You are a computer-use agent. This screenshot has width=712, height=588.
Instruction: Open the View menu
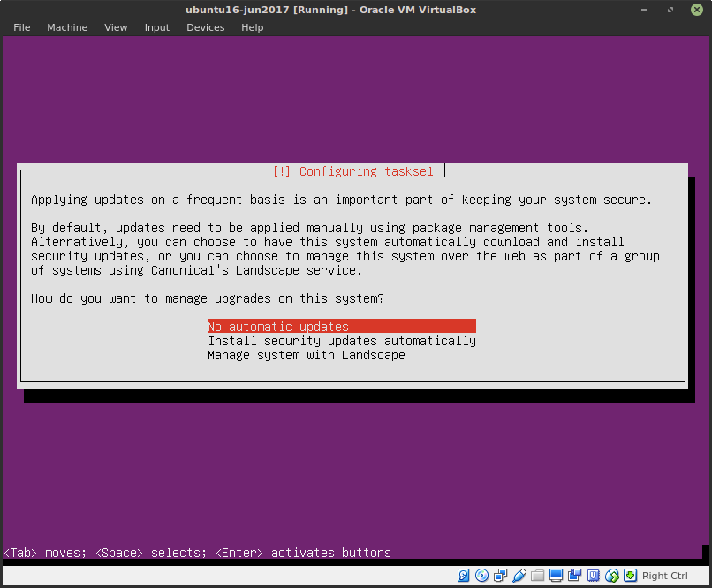tap(116, 27)
